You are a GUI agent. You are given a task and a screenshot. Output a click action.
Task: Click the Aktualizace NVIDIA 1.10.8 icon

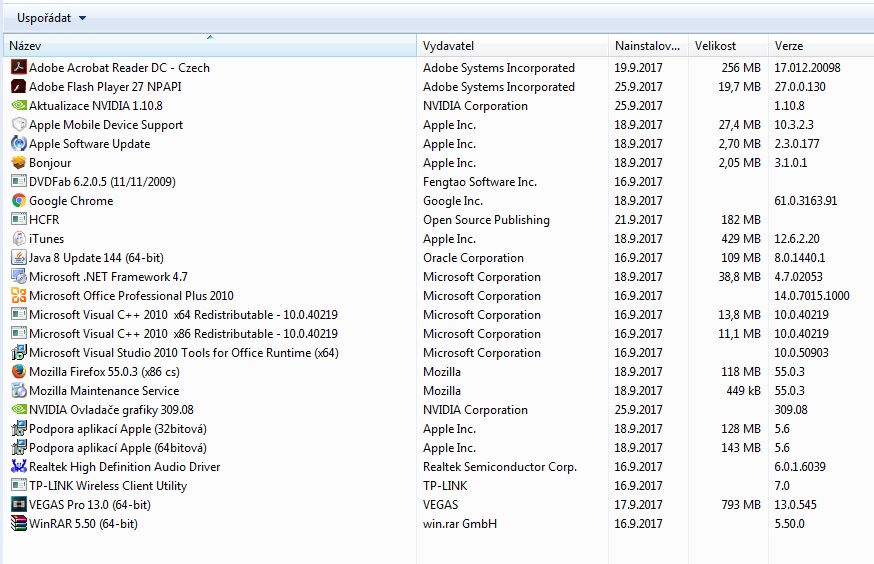click(19, 105)
